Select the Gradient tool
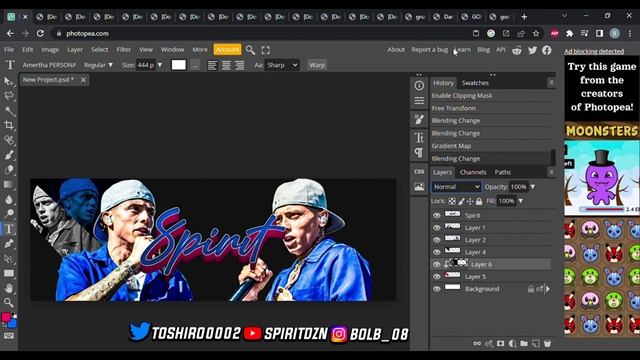The width and height of the screenshot is (640, 360). pos(9,184)
